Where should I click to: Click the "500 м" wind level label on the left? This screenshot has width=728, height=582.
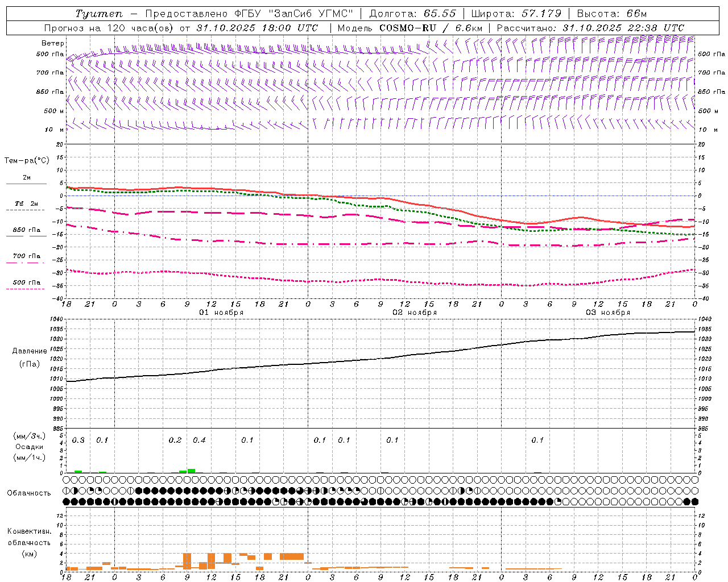coord(54,111)
